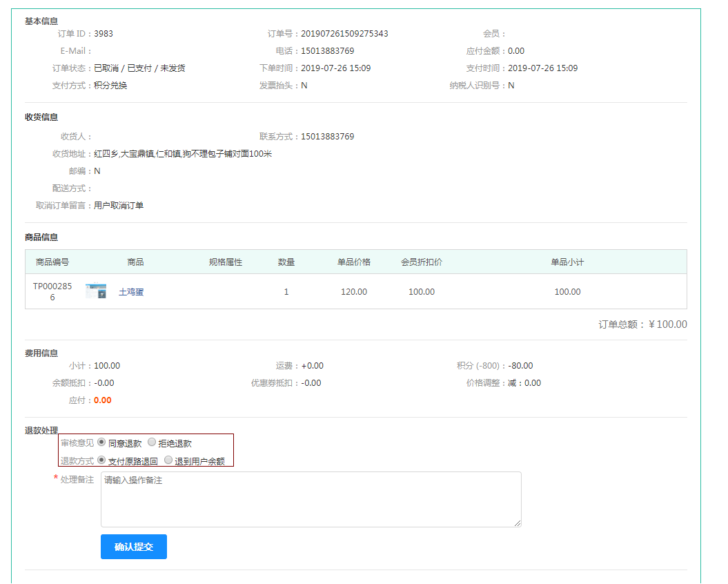This screenshot has width=728, height=584.
Task: Click the resize handle of remark textarea
Action: tap(517, 523)
